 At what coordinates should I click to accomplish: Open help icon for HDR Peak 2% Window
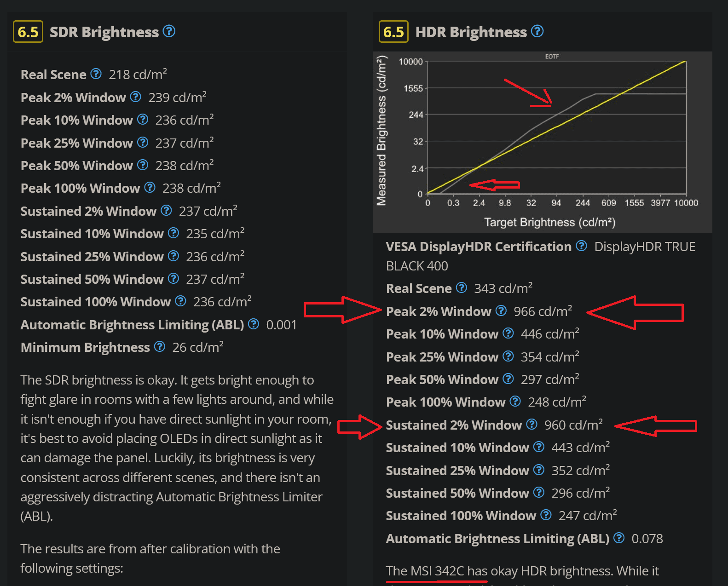tap(501, 310)
